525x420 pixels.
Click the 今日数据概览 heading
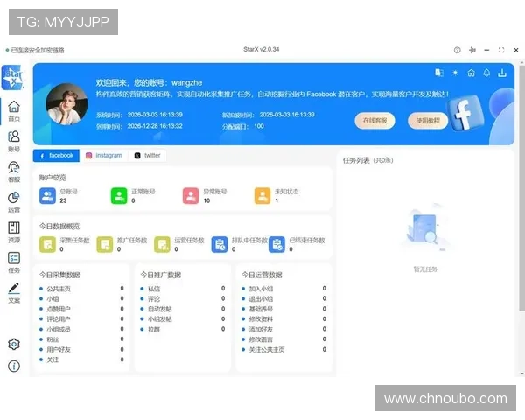tap(59, 226)
